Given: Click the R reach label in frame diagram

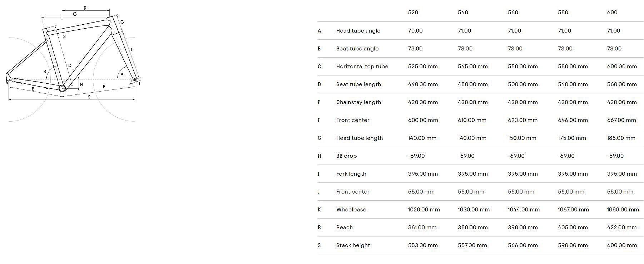Looking at the screenshot, I should tap(85, 8).
